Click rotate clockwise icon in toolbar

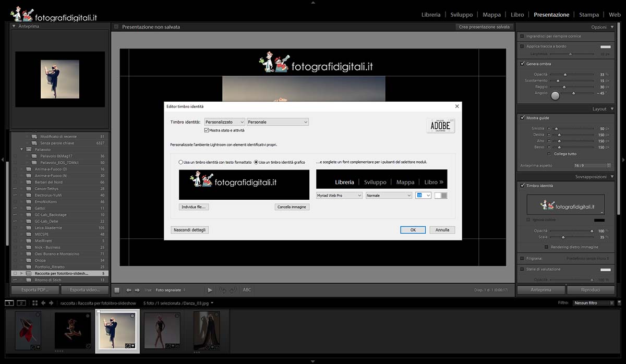click(233, 290)
